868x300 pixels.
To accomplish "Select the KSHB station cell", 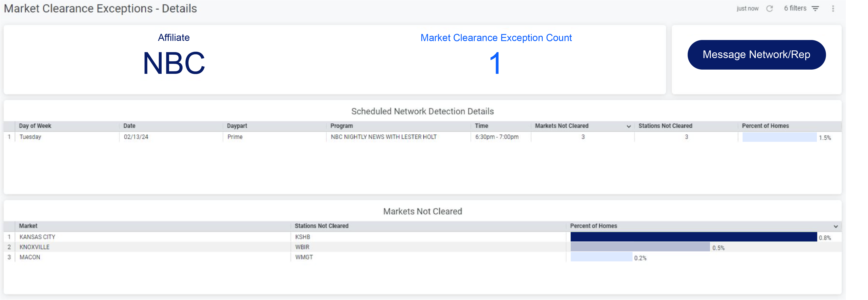I will point(428,237).
